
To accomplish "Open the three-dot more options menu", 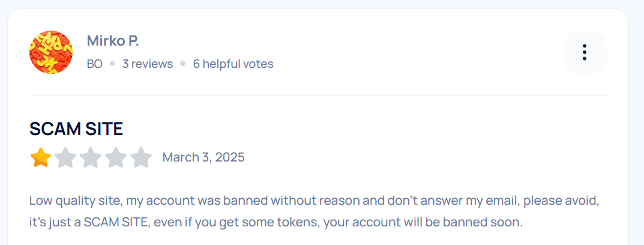I will [585, 52].
